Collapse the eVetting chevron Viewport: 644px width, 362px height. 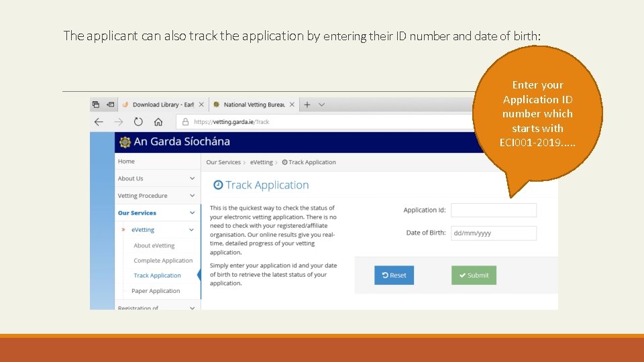pos(191,230)
